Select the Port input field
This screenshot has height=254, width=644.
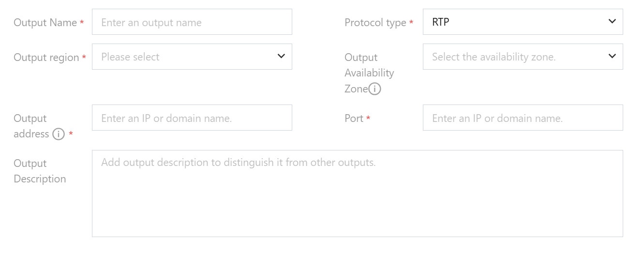[523, 118]
